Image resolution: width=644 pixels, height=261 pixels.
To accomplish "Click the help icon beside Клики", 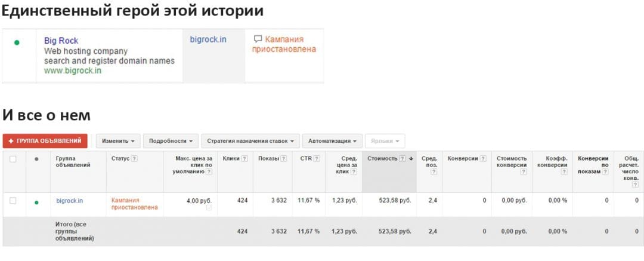I will (x=245, y=158).
